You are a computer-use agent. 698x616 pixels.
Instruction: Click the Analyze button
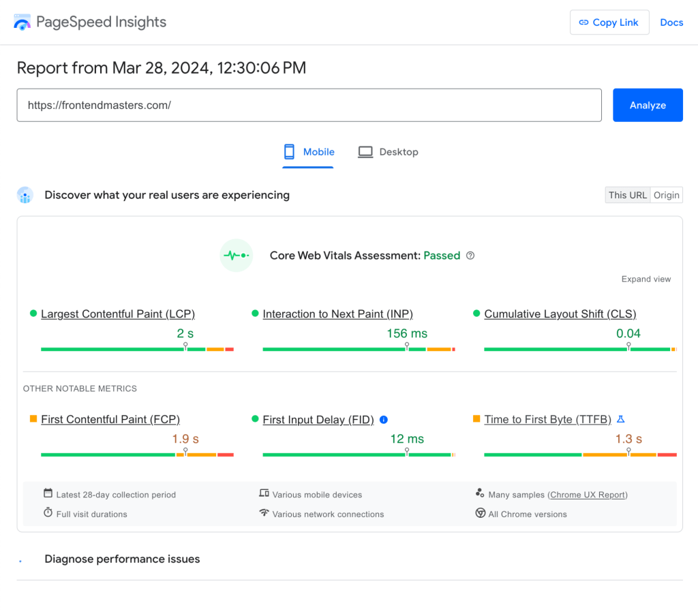[648, 105]
